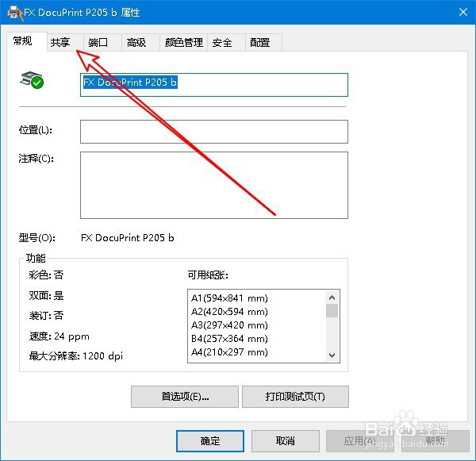Click the paper list scrollbar thumb
476x461 pixels.
332,311
